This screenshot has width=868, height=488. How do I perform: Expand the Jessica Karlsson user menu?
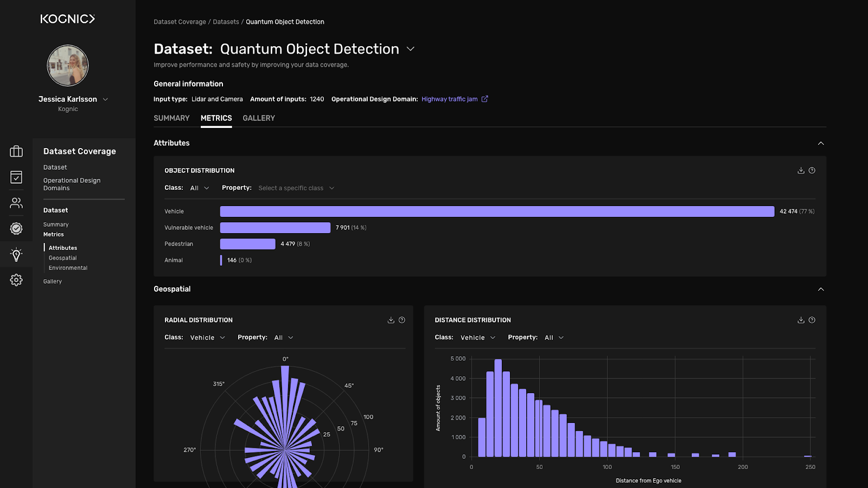point(105,99)
